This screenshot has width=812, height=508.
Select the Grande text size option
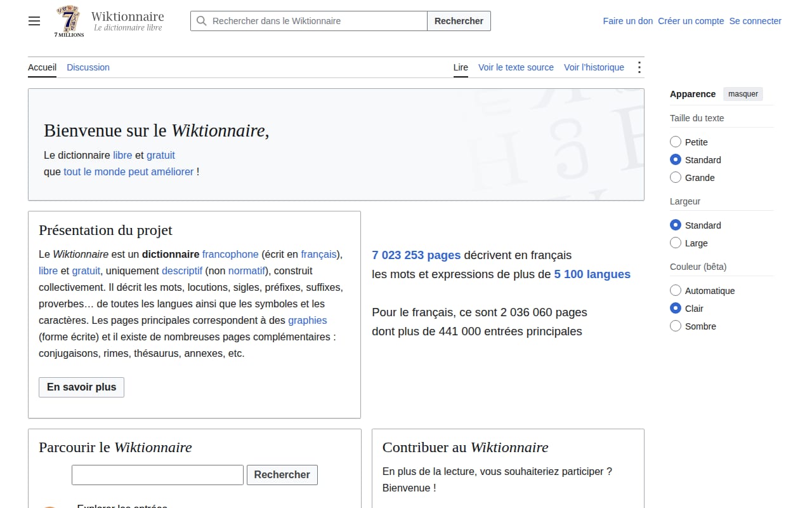[676, 178]
